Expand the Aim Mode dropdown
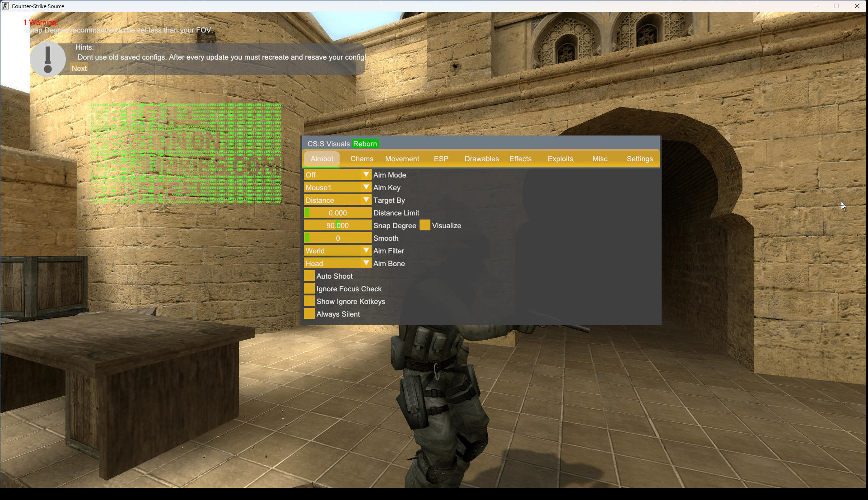The height and width of the screenshot is (500, 868). pyautogui.click(x=338, y=175)
